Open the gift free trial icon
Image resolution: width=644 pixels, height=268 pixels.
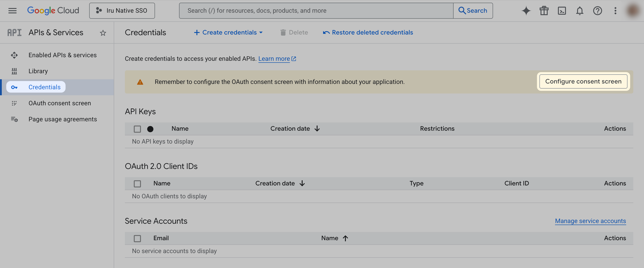(544, 11)
